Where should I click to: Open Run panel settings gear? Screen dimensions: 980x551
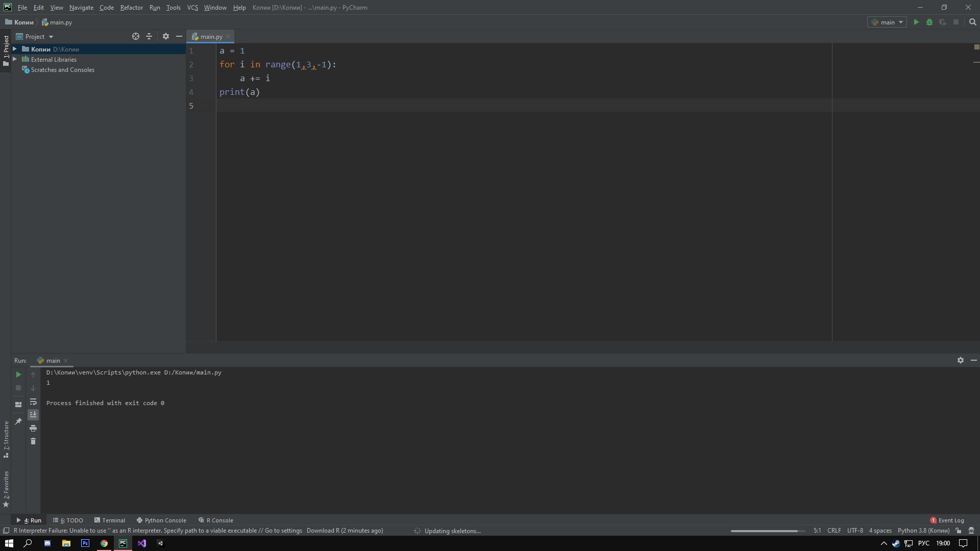click(960, 360)
